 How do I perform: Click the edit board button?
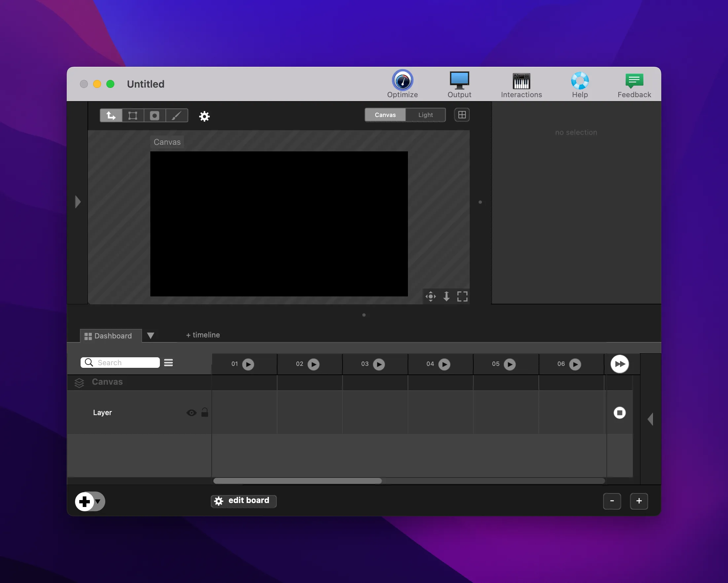(243, 501)
